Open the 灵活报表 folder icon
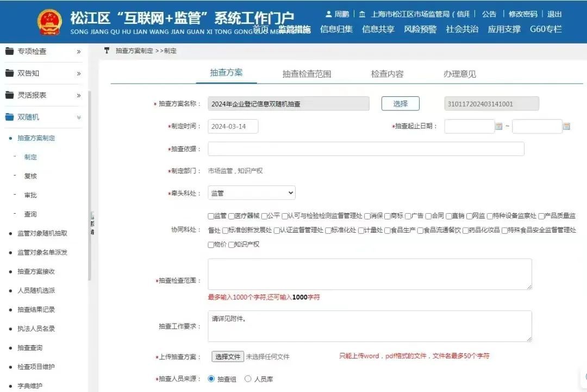Image resolution: width=587 pixels, height=392 pixels. coord(9,95)
